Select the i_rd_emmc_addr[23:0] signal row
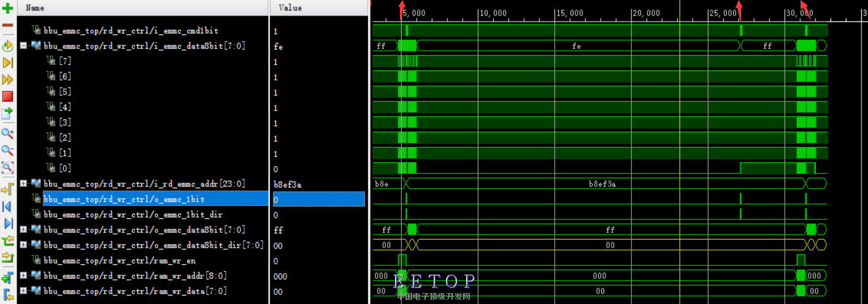The image size is (868, 304). [145, 183]
